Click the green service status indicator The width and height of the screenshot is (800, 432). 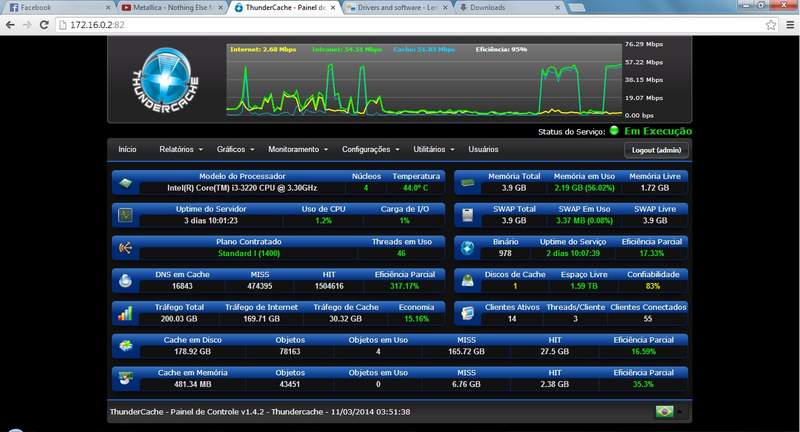pyautogui.click(x=614, y=131)
